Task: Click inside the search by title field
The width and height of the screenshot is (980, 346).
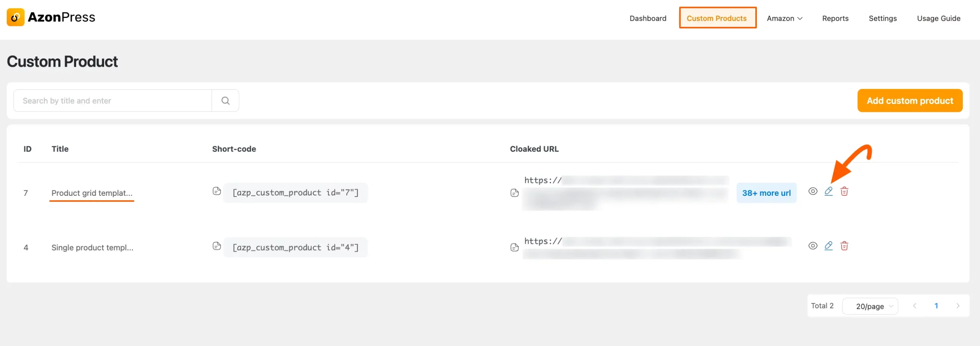Action: [111, 100]
